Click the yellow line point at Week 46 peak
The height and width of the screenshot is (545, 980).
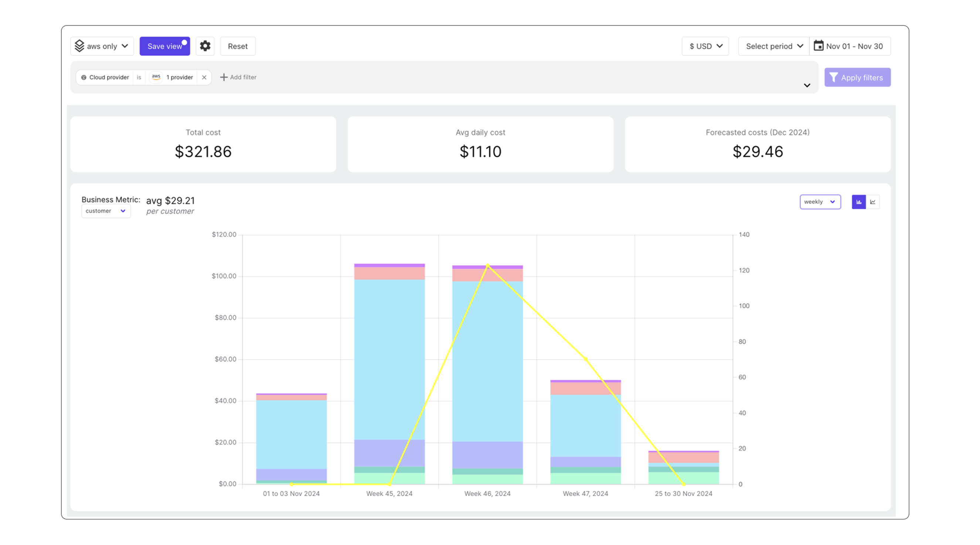tap(488, 265)
